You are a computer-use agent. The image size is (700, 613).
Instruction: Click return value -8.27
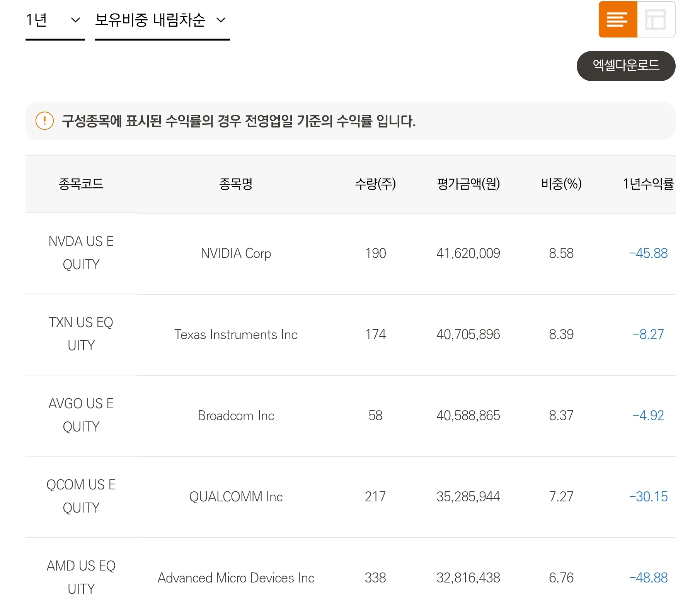[648, 335]
